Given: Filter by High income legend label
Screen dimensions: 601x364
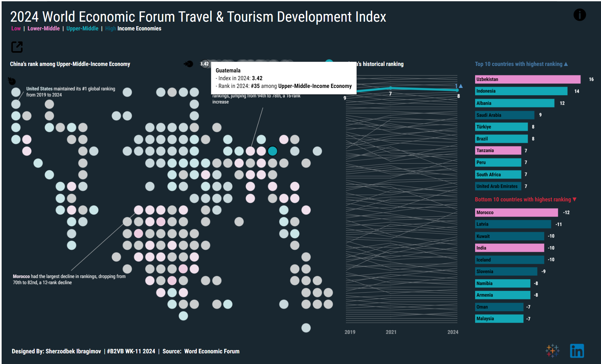Looking at the screenshot, I should click(110, 28).
